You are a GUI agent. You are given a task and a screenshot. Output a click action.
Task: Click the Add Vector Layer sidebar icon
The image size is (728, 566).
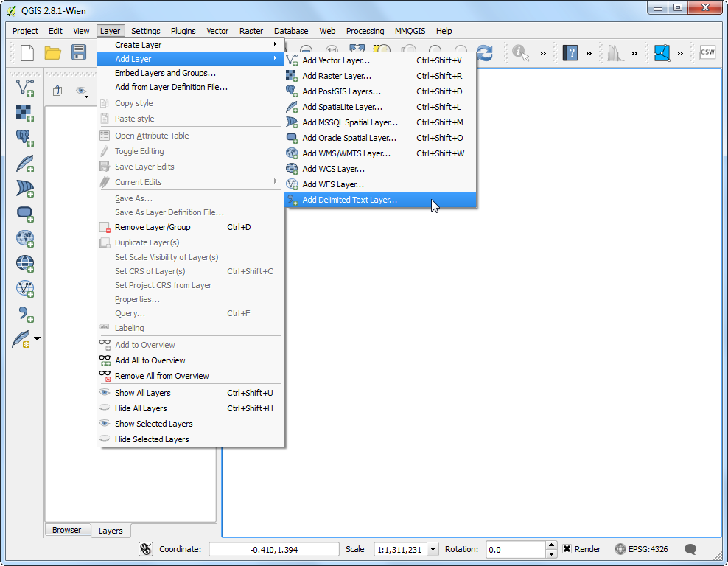click(x=25, y=88)
